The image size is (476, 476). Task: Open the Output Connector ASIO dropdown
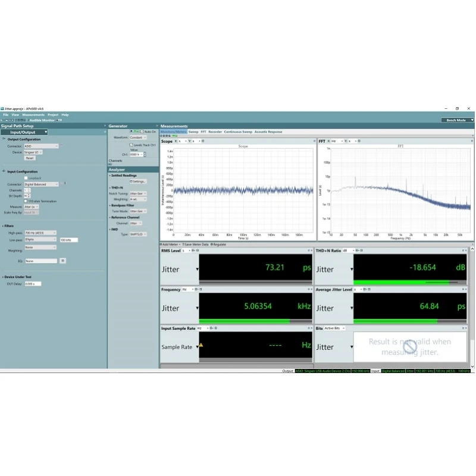click(42, 146)
